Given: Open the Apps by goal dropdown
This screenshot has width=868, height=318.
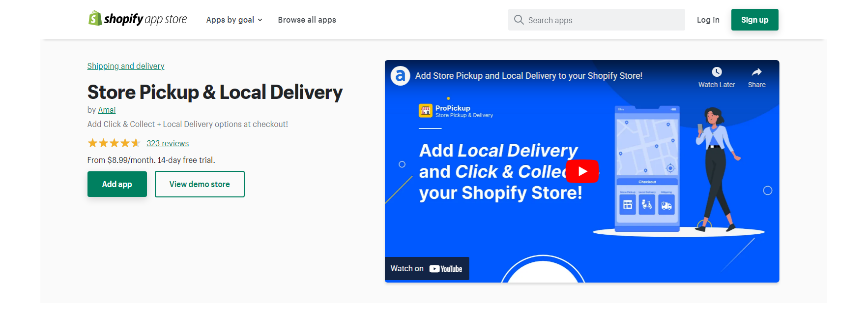Looking at the screenshot, I should (234, 20).
